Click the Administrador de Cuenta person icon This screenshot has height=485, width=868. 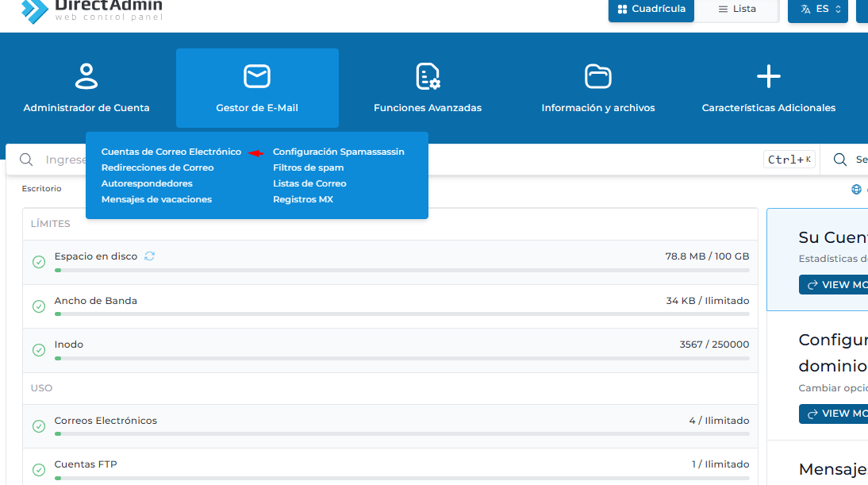tap(86, 76)
